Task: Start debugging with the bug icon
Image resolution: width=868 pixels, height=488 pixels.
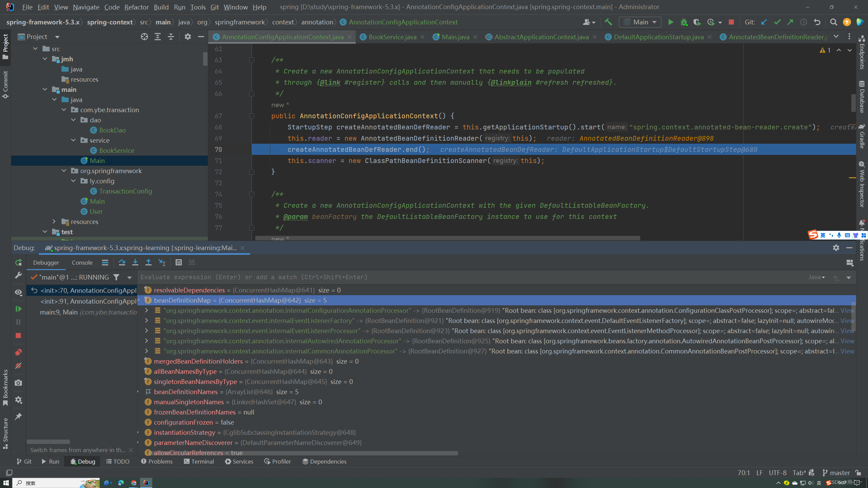Action: tap(684, 22)
